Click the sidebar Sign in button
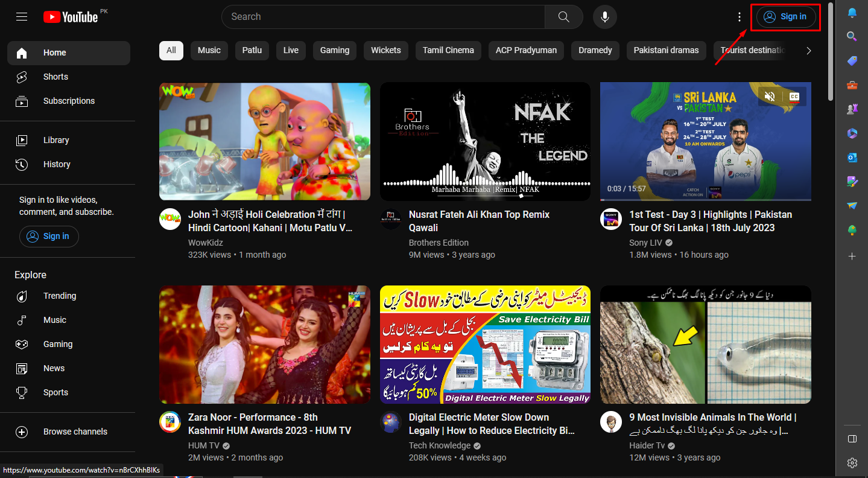The height and width of the screenshot is (478, 868). (x=49, y=236)
